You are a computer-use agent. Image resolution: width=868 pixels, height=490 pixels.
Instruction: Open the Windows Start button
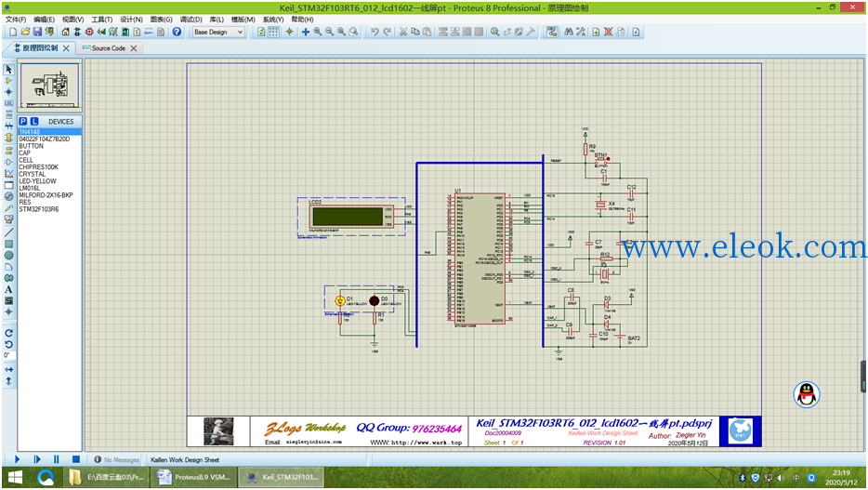click(15, 477)
